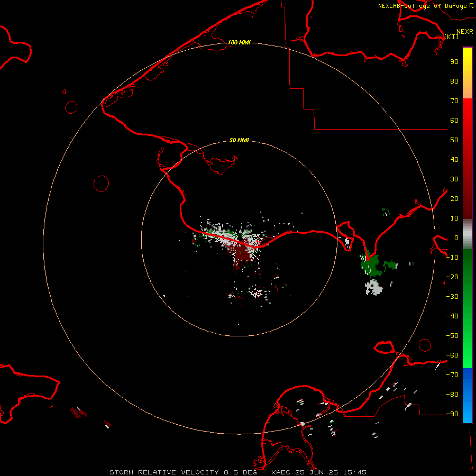
Task: Select the NEXLAB-College of DuPage credit text
Action: (x=422, y=6)
